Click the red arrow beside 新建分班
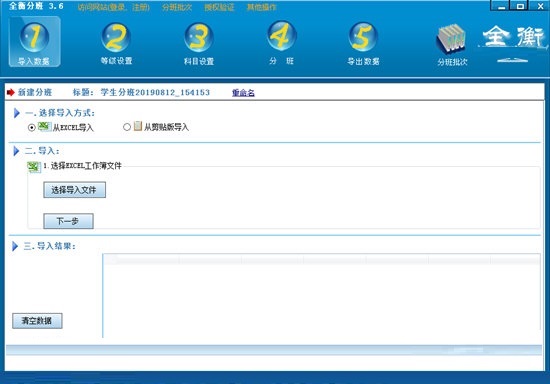The height and width of the screenshot is (384, 550). coord(11,92)
